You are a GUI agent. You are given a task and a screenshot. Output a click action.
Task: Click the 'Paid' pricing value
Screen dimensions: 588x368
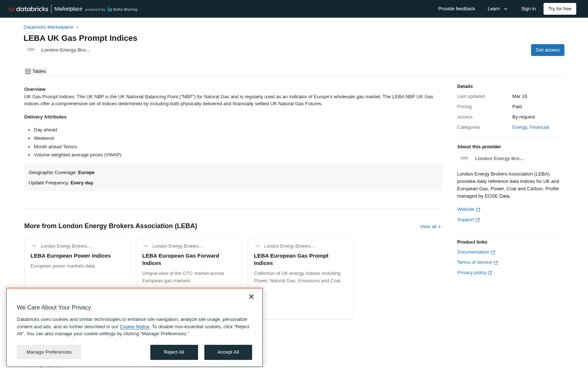pos(517,107)
